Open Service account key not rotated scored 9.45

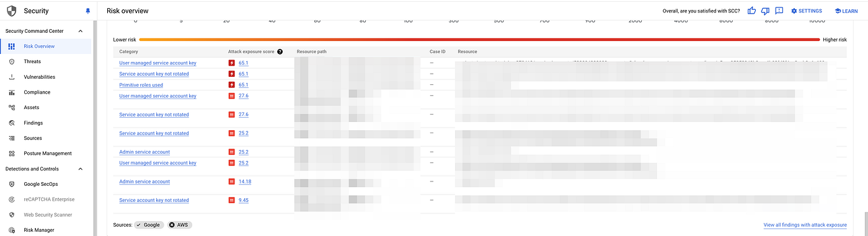pos(154,200)
